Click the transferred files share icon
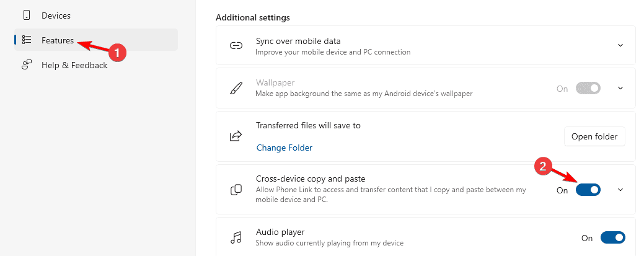Image resolution: width=644 pixels, height=256 pixels. [x=236, y=136]
